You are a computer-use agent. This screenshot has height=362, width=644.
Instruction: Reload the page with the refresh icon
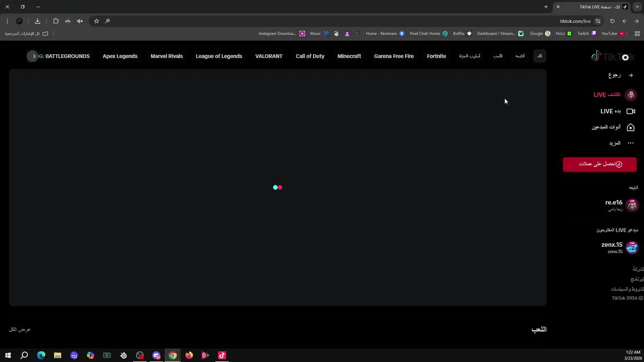click(612, 21)
